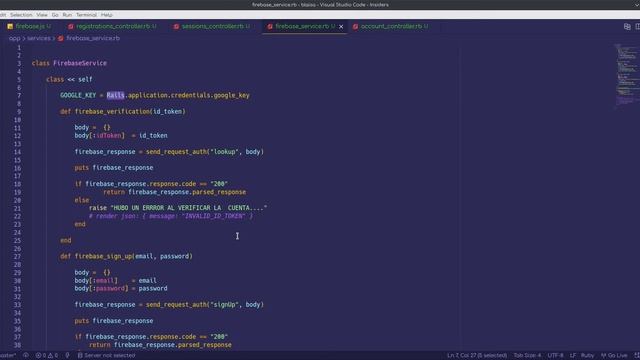Click on 'class FirebaseService' text
Screen dimensions: 640x360
click(69, 63)
